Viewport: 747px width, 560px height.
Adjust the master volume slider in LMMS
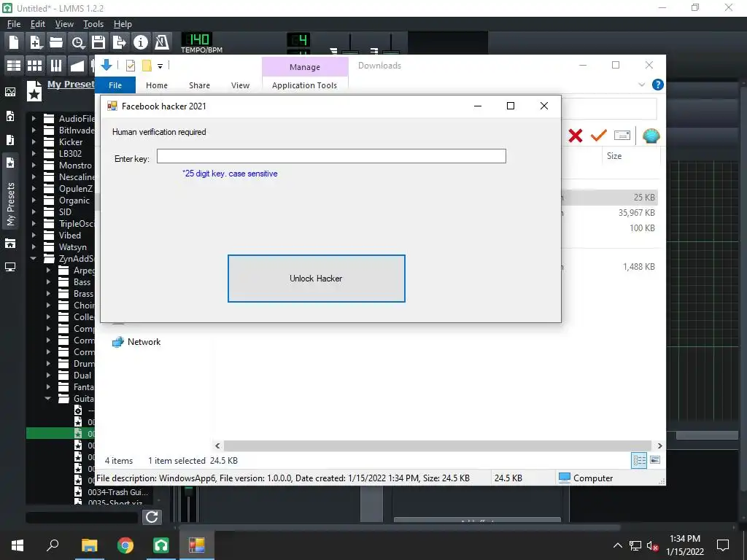coord(350,44)
